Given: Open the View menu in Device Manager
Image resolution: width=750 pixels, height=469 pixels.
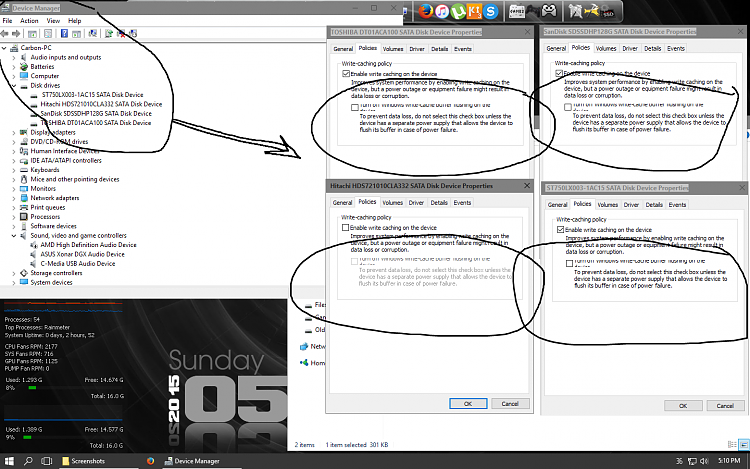Looking at the screenshot, I should (x=53, y=21).
